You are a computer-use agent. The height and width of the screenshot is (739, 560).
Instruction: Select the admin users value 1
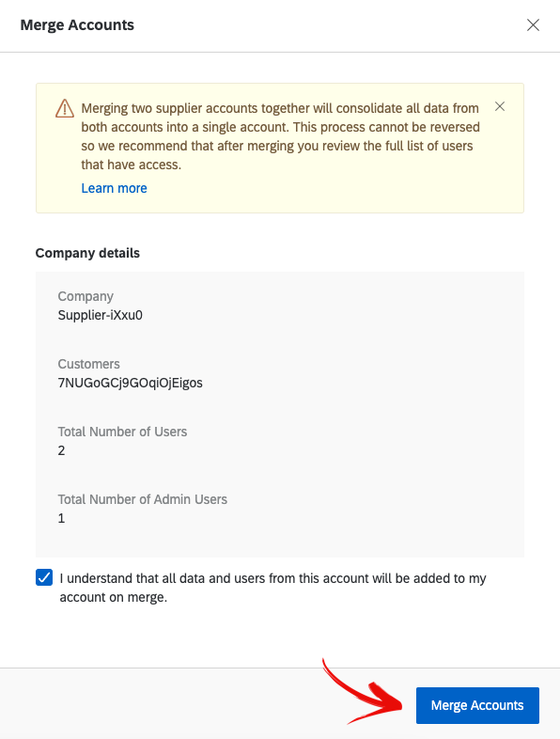(61, 518)
